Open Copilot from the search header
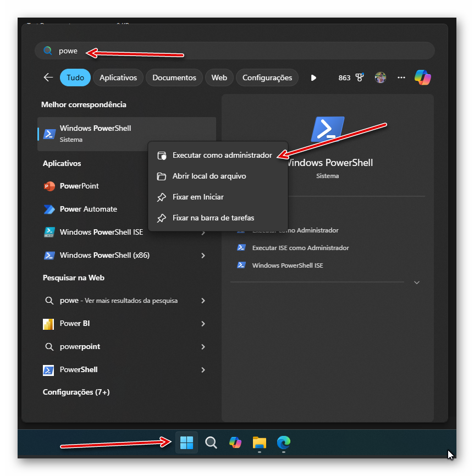The image size is (474, 476). tap(423, 78)
